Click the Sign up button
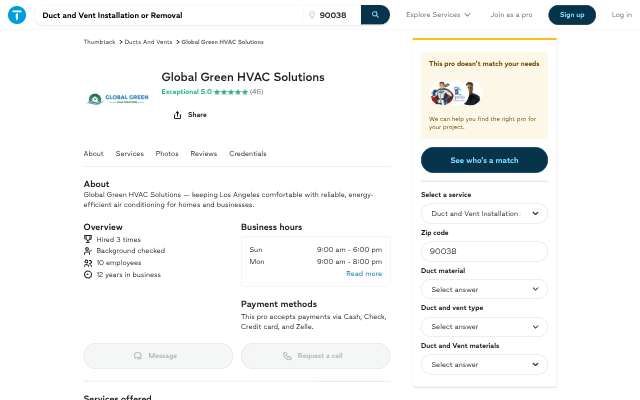 tap(572, 15)
